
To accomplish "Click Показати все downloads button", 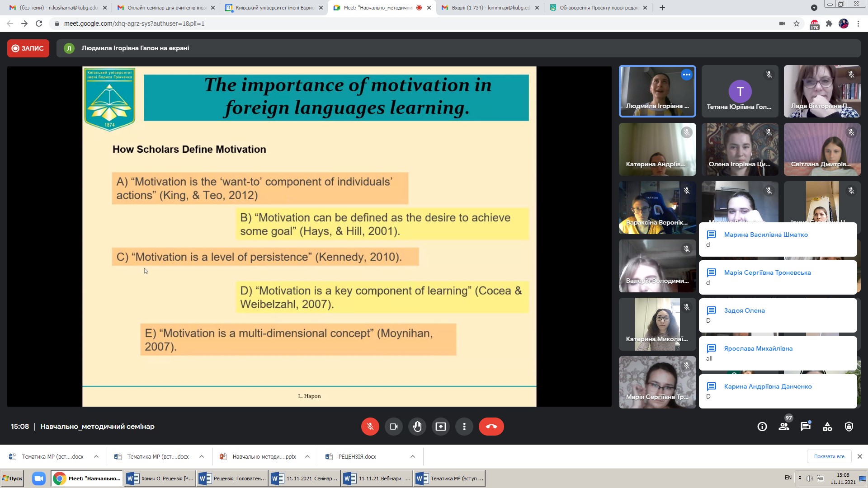I will 829,456.
